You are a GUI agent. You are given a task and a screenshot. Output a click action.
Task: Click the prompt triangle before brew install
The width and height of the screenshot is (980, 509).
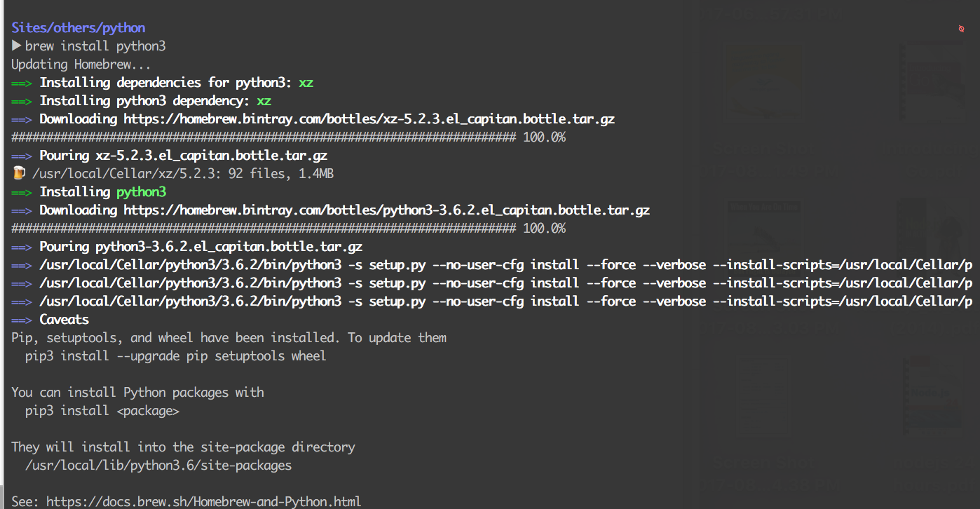coord(17,46)
